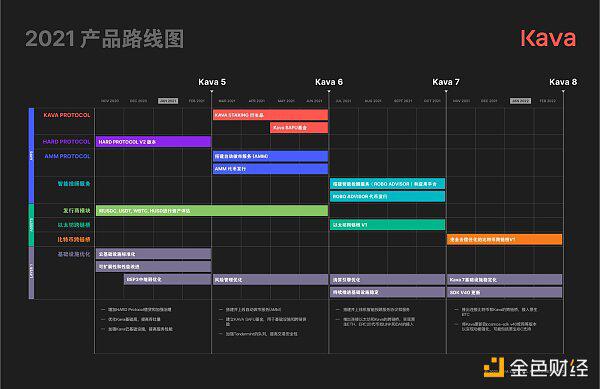Click the purple bar under 清算引擎优化

click(387, 292)
